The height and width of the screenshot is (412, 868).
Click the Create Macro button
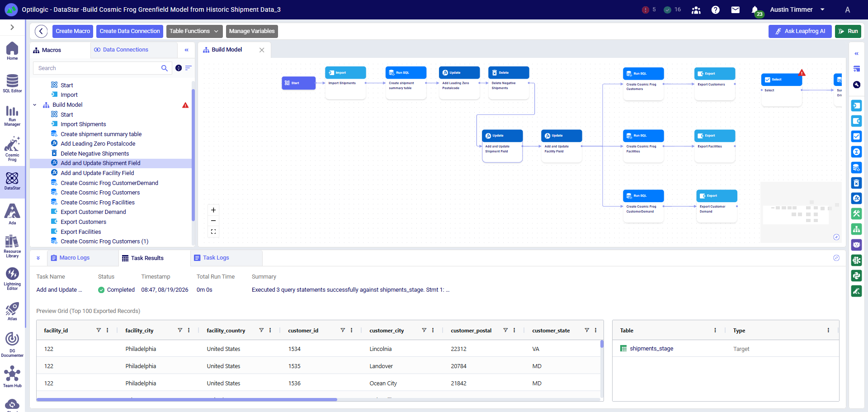(x=73, y=31)
